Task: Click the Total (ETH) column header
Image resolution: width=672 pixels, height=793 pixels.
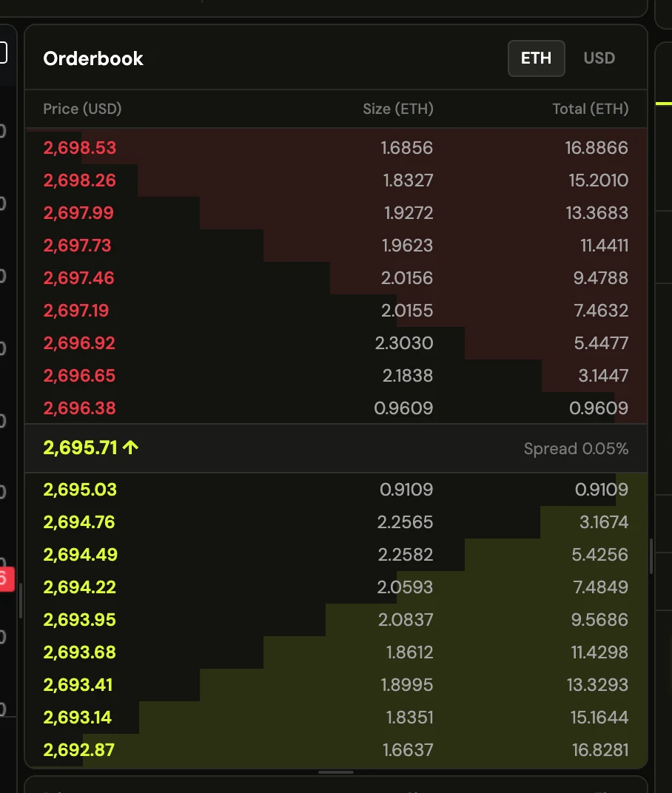Action: [x=590, y=109]
